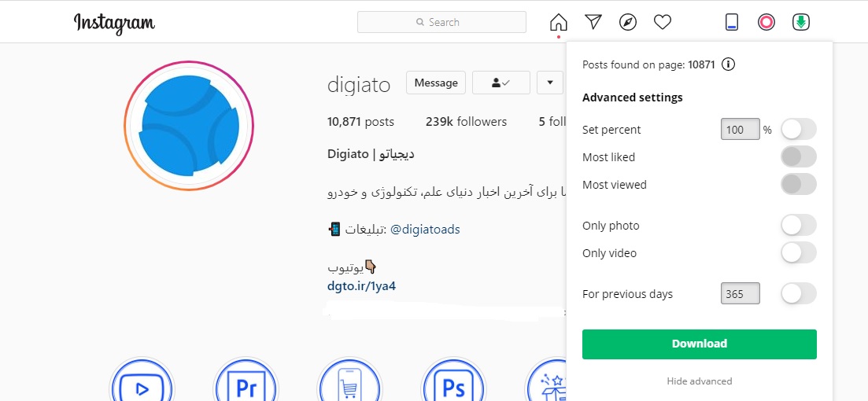The height and width of the screenshot is (401, 868).
Task: Click the info icon beside posts found
Action: [x=729, y=64]
